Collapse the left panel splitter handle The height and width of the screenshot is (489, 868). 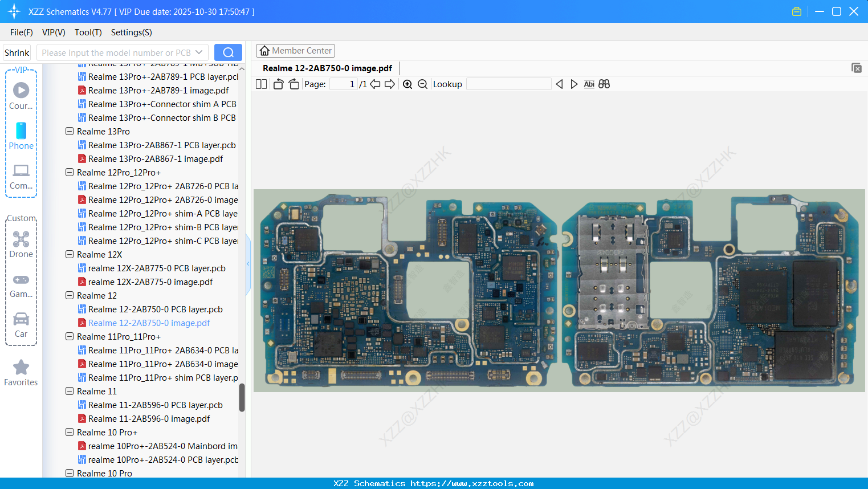point(248,264)
